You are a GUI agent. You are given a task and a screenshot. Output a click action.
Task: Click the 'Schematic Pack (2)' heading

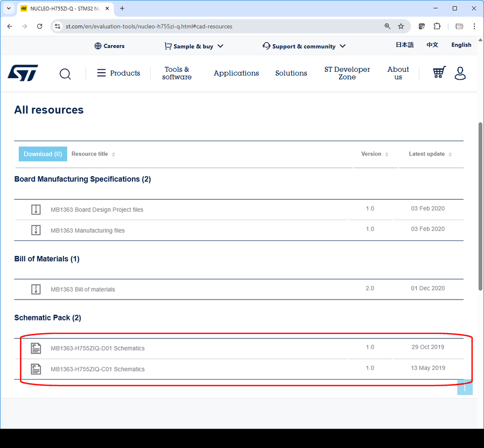click(x=47, y=318)
